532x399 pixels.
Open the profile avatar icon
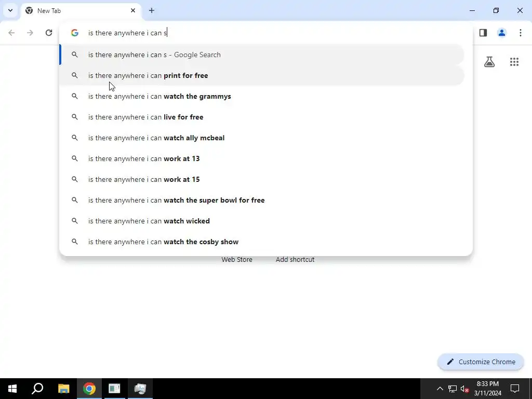502,33
